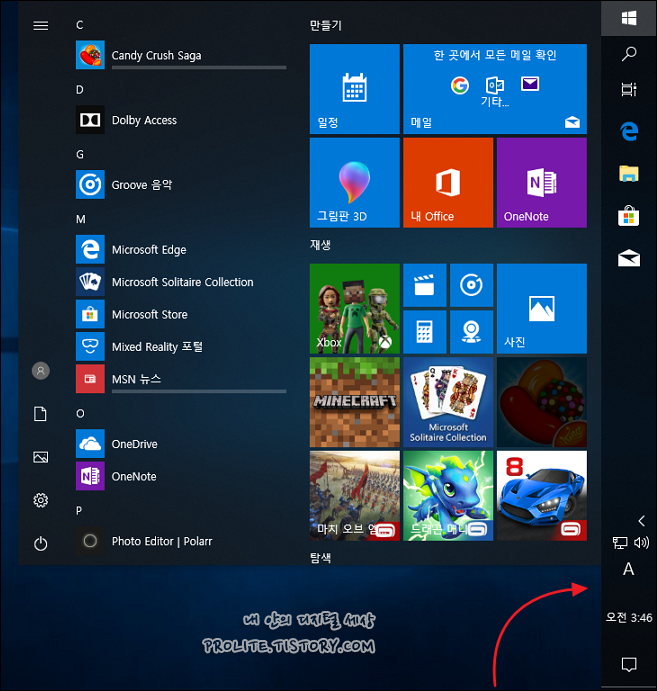Open MSN 뉴스 app
This screenshot has width=657, height=691.
(x=181, y=379)
